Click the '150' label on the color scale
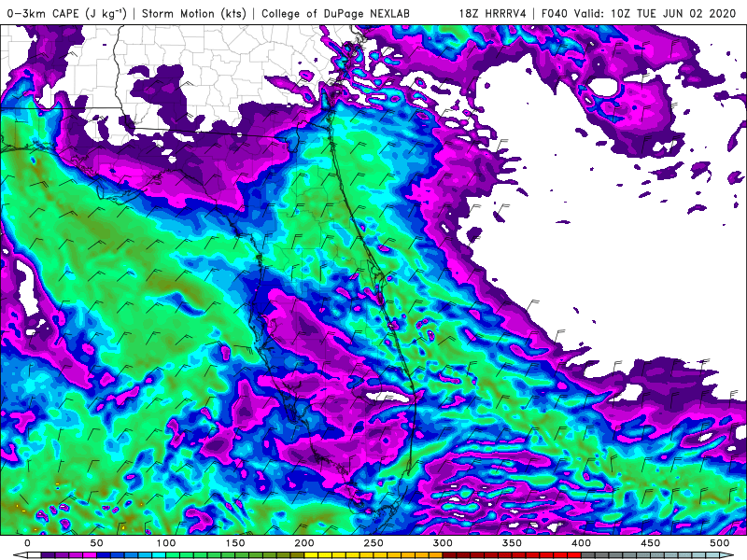Screen dimensions: 747x560 [235, 543]
